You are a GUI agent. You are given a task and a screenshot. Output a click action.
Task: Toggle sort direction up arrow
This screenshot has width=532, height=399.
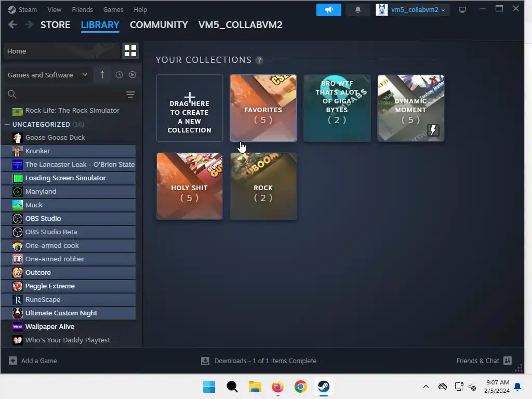click(102, 75)
